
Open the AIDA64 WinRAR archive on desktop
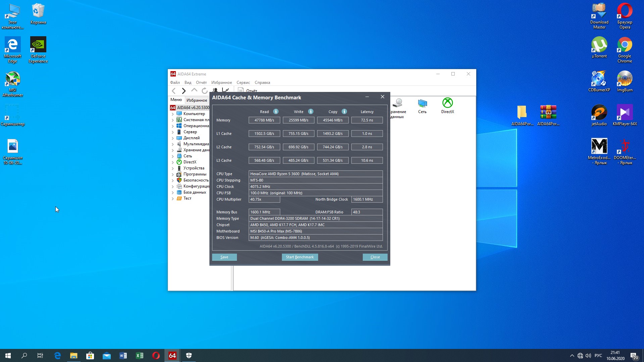coord(548,115)
